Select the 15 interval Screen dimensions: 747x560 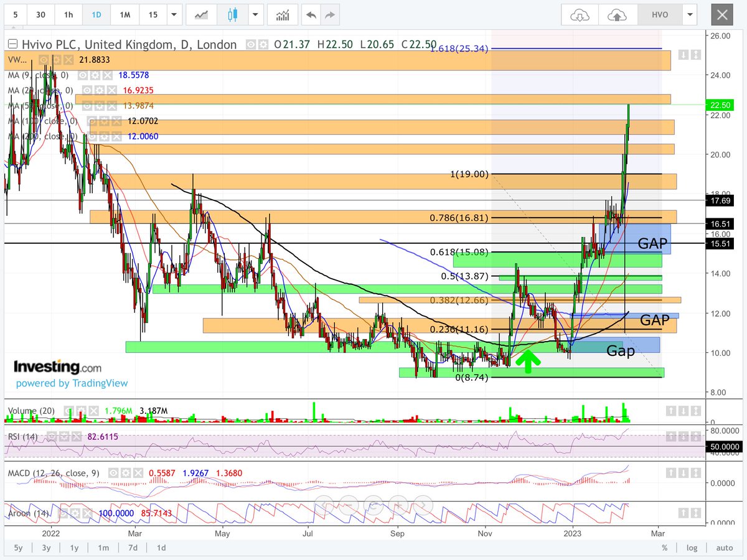153,14
